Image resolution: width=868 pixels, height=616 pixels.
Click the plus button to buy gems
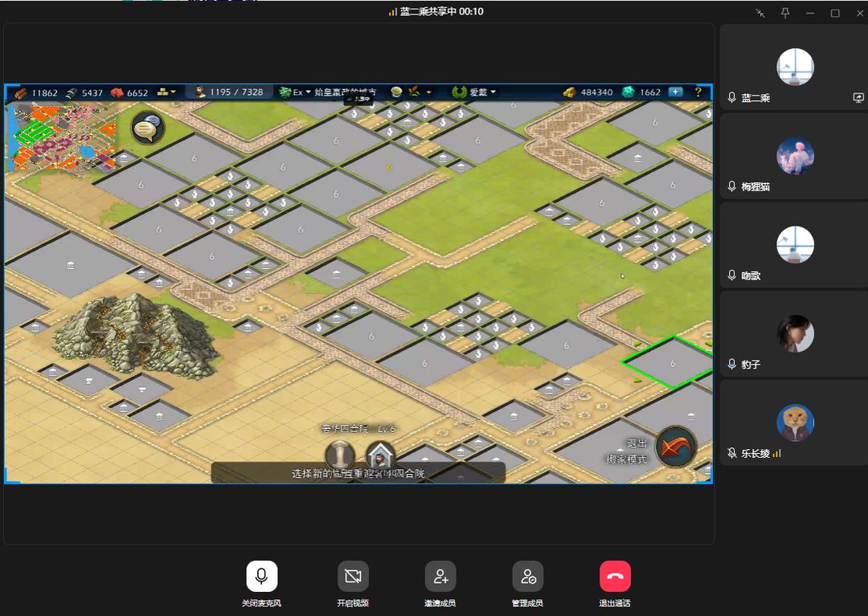(x=675, y=92)
